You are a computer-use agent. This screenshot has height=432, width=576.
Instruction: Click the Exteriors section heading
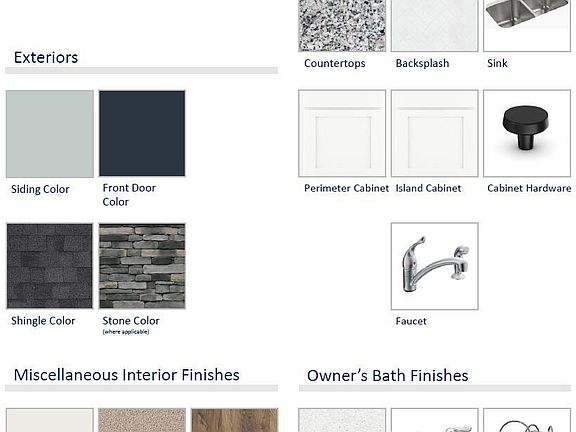tap(46, 58)
